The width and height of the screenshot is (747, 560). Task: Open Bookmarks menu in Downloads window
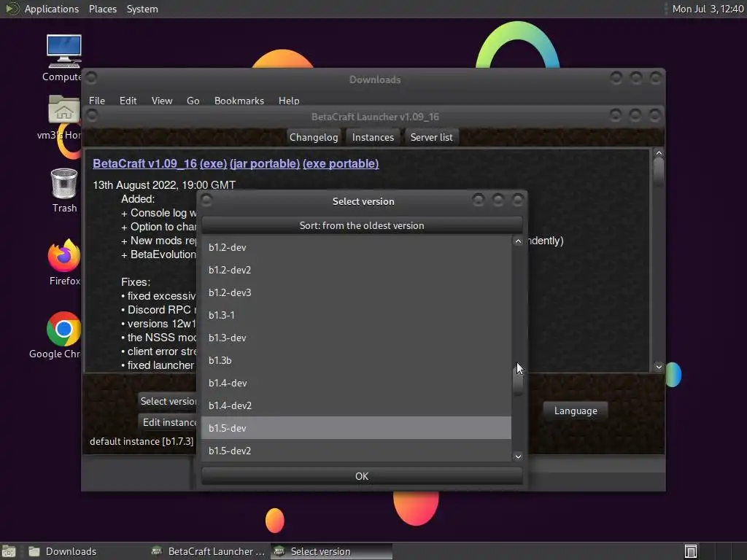pos(239,101)
